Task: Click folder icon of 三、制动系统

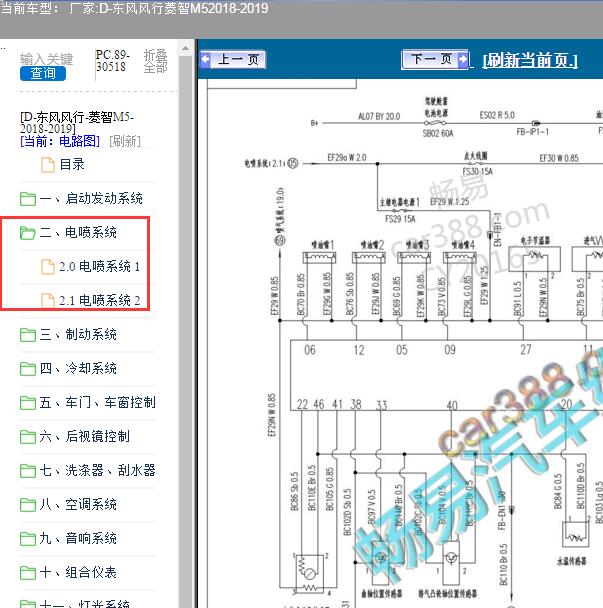Action: pos(28,335)
